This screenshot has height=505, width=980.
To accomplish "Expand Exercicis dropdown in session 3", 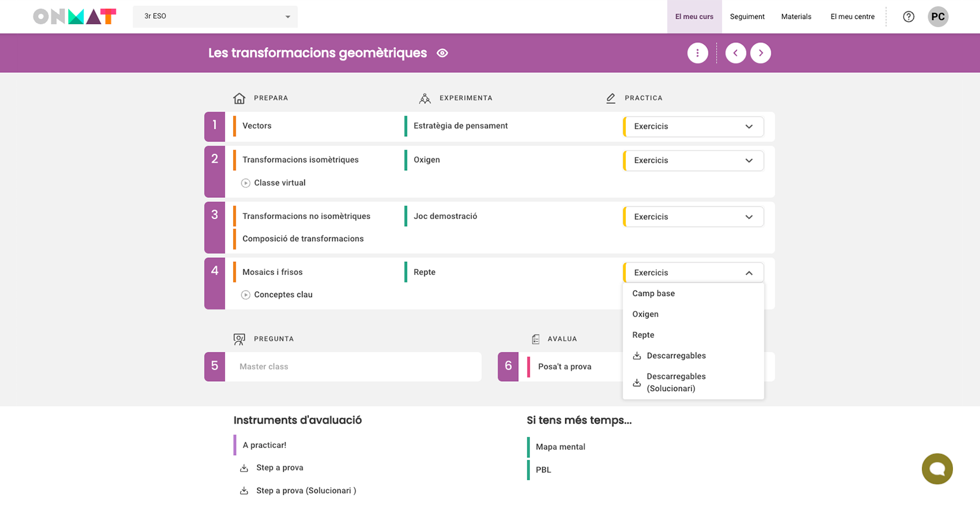I will (x=693, y=217).
